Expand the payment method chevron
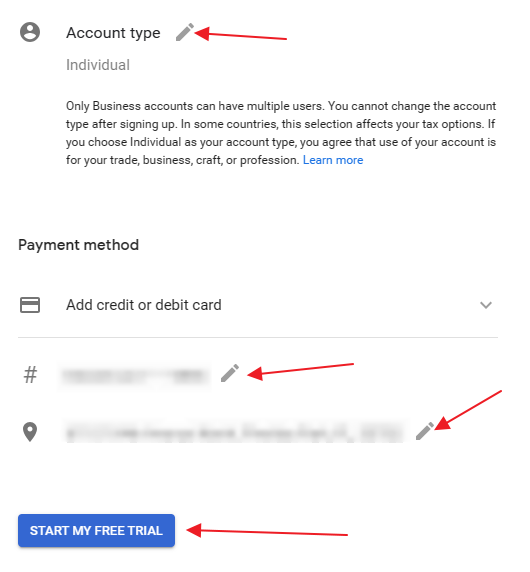 [x=486, y=305]
